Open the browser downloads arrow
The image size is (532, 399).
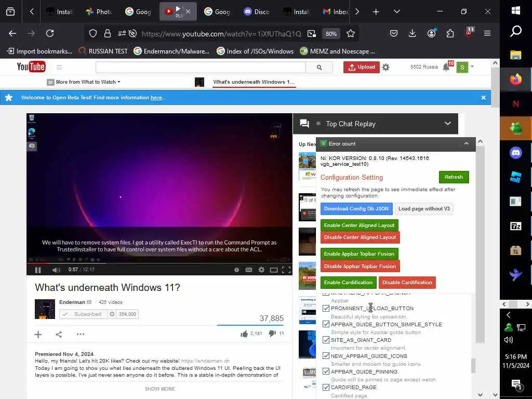coord(412,33)
